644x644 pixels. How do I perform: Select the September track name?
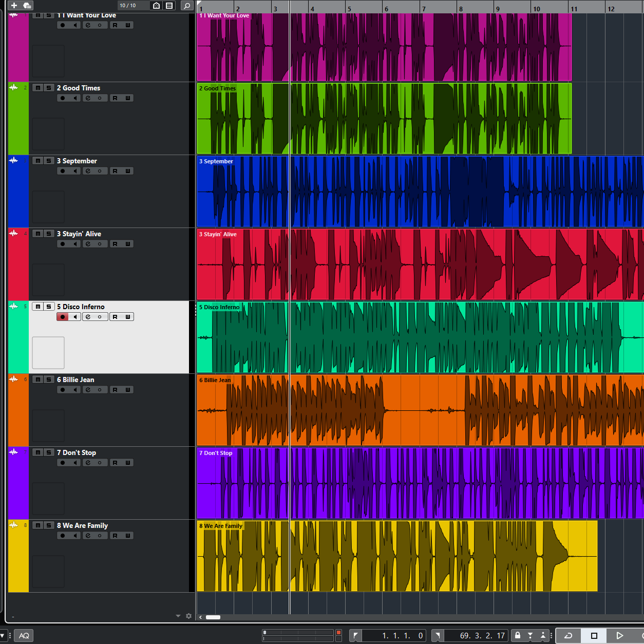pyautogui.click(x=77, y=161)
